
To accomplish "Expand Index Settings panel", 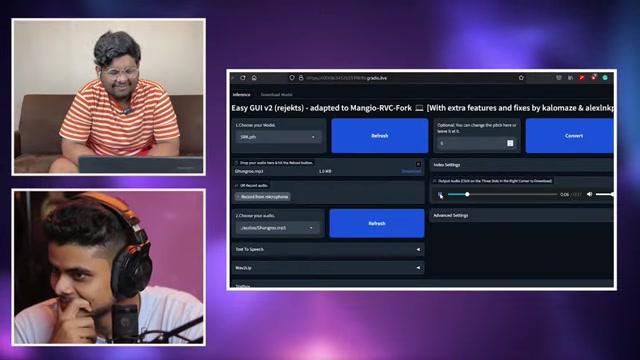I will [522, 165].
